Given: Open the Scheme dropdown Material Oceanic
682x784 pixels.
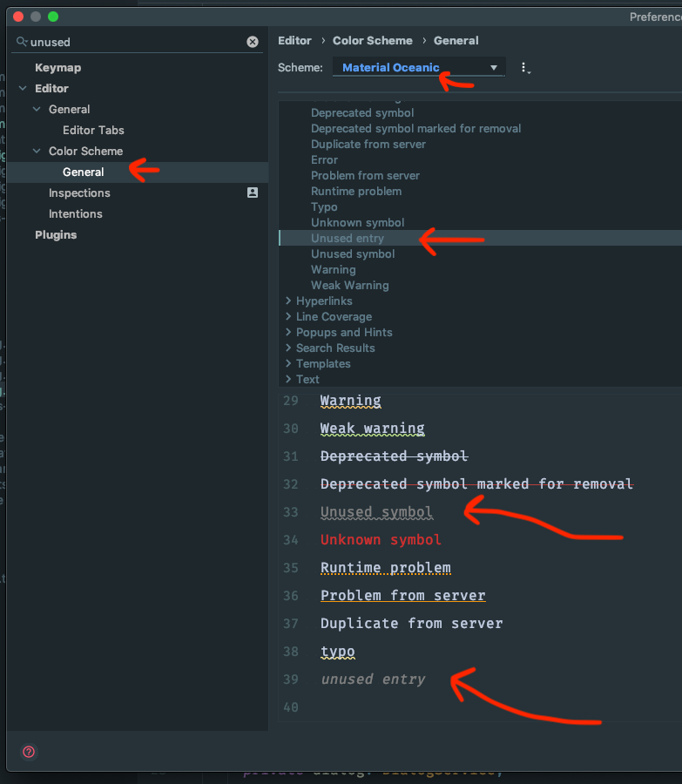Looking at the screenshot, I should (x=419, y=67).
